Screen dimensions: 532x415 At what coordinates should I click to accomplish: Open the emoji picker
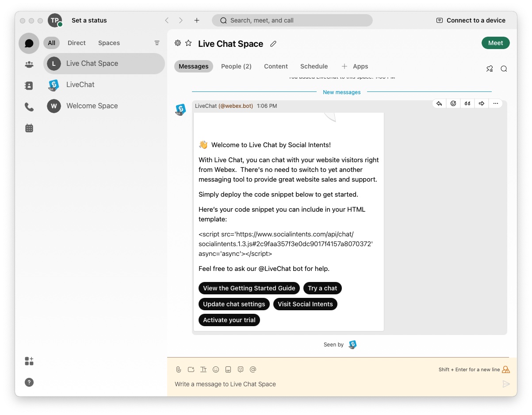[x=216, y=369]
